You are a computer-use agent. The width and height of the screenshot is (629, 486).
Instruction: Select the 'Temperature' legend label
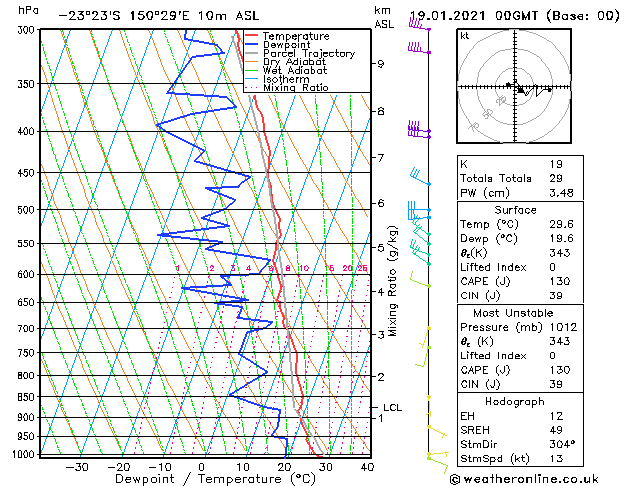coord(296,36)
